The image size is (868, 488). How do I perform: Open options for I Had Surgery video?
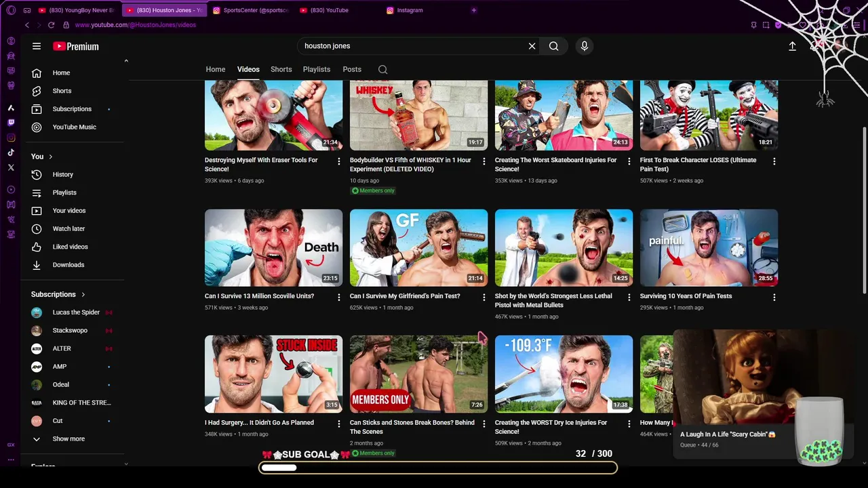339,424
